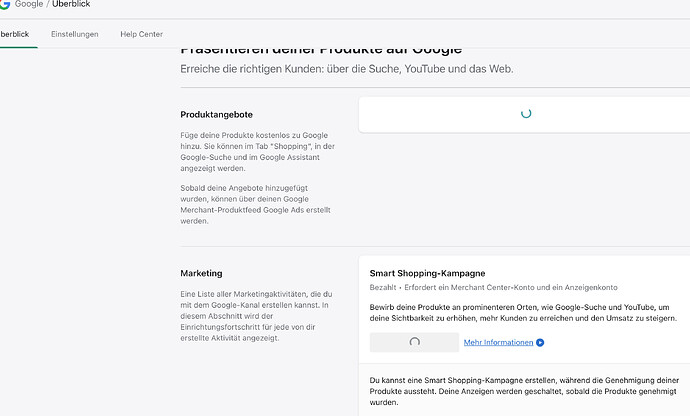Click the 'Erreiche die richtigen Kunden' subtitle text
690x416 pixels.
pos(347,69)
